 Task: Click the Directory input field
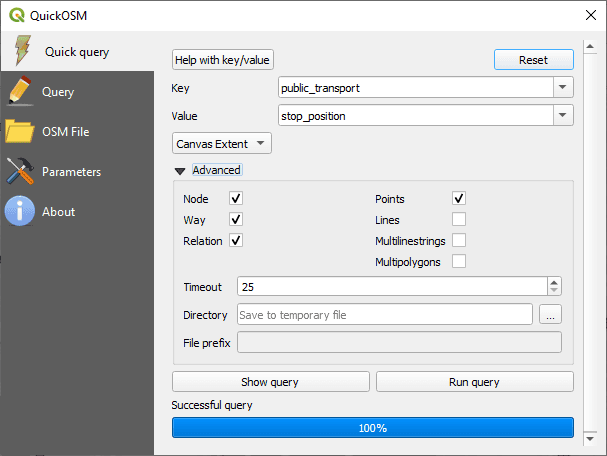coord(384,315)
